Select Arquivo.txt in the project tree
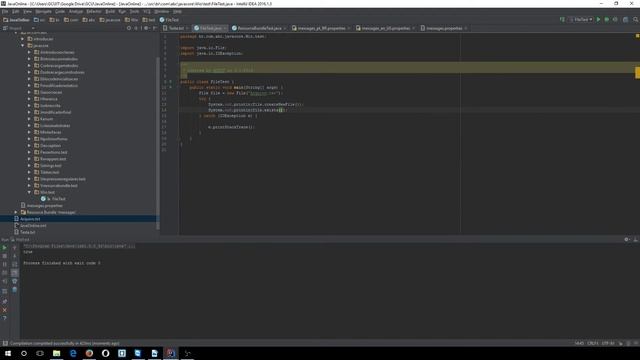This screenshot has height=360, width=640. [27, 219]
